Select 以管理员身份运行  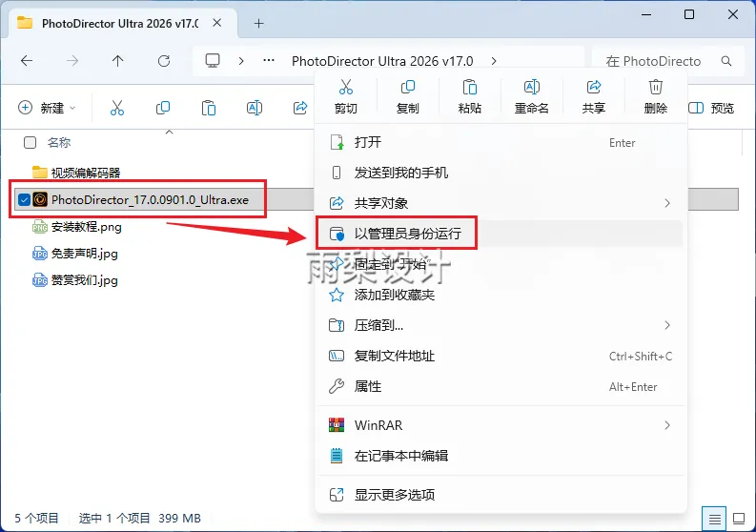point(501,234)
